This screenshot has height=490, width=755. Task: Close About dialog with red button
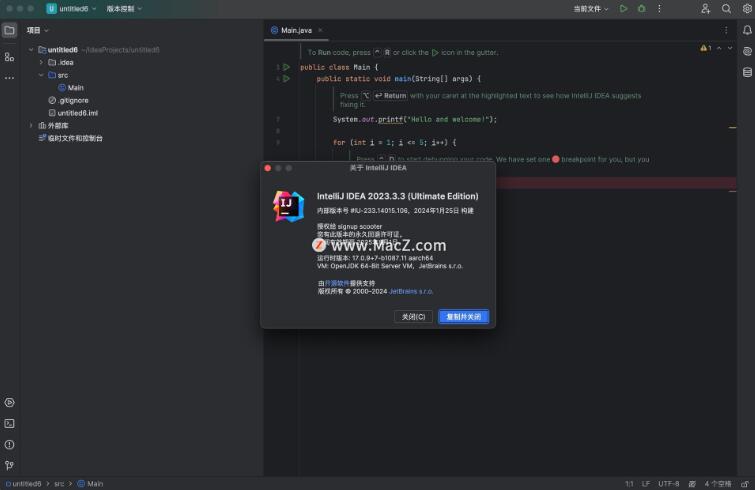click(x=268, y=168)
